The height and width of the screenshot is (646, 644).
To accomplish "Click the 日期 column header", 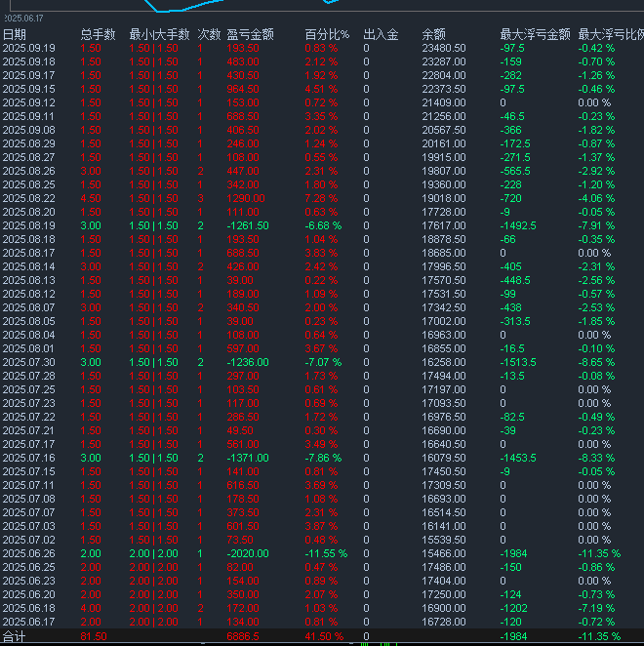I will [x=15, y=34].
